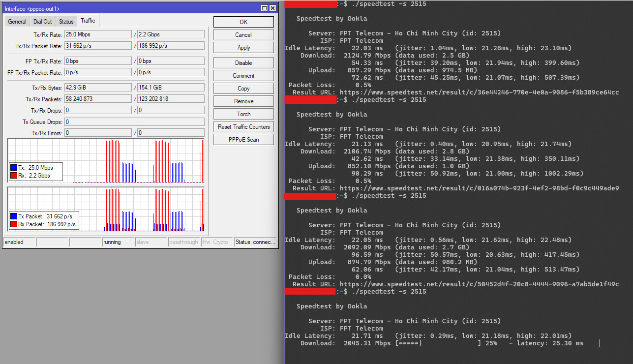Click the terminal download progress bar at 25%

pyautogui.click(x=438, y=343)
